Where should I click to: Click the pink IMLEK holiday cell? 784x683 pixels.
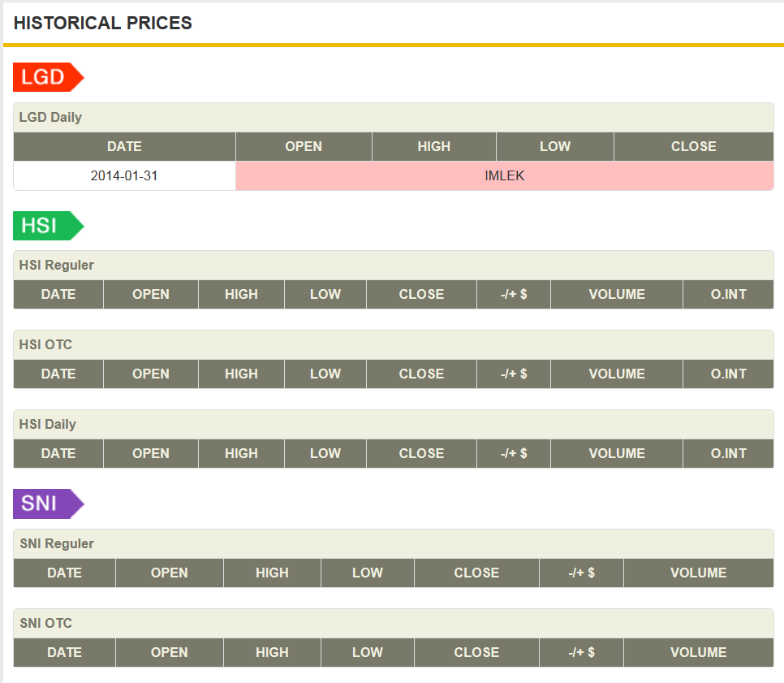click(505, 175)
